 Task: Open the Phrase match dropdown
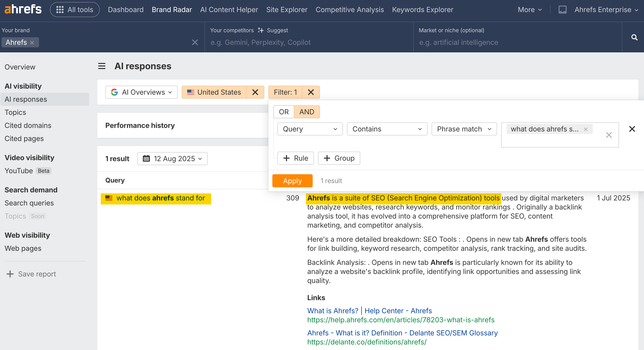pyautogui.click(x=464, y=129)
